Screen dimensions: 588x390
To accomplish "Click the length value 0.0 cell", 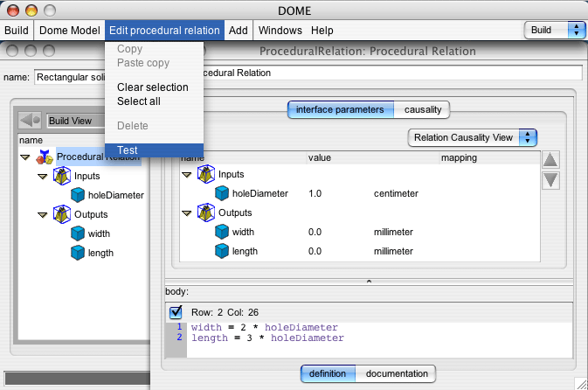I will tap(315, 251).
